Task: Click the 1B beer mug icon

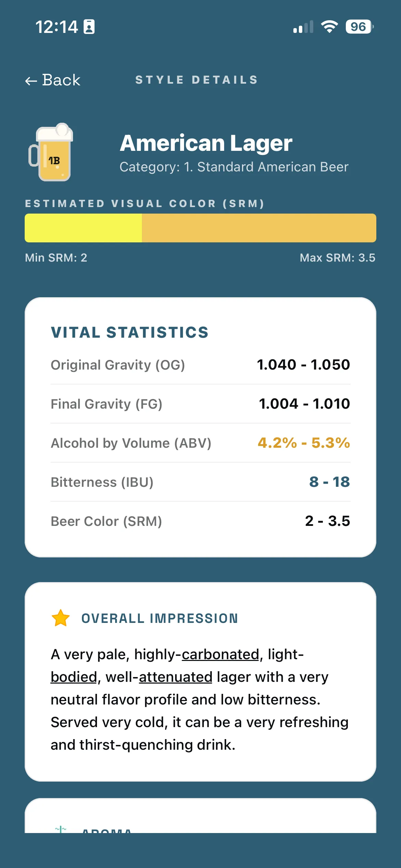Action: tap(51, 152)
